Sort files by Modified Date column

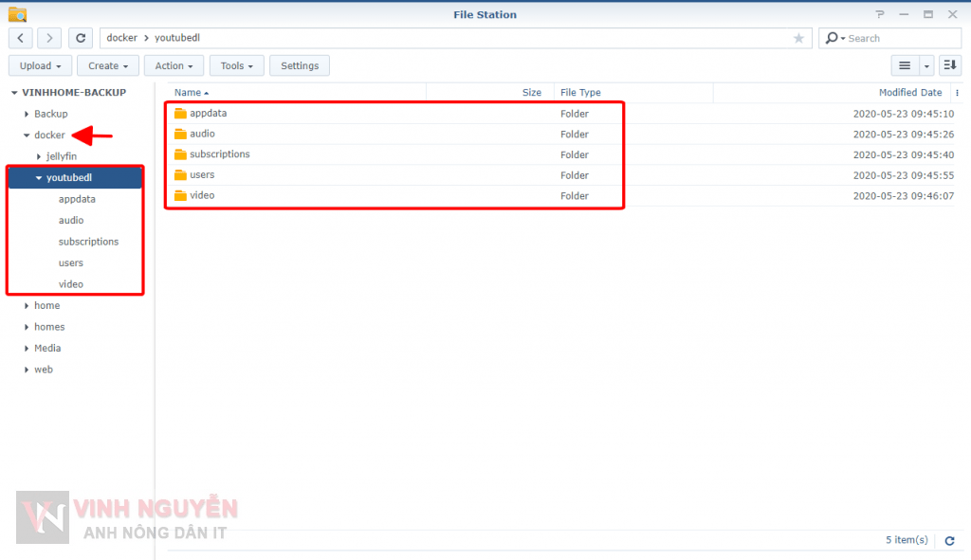[x=909, y=93]
